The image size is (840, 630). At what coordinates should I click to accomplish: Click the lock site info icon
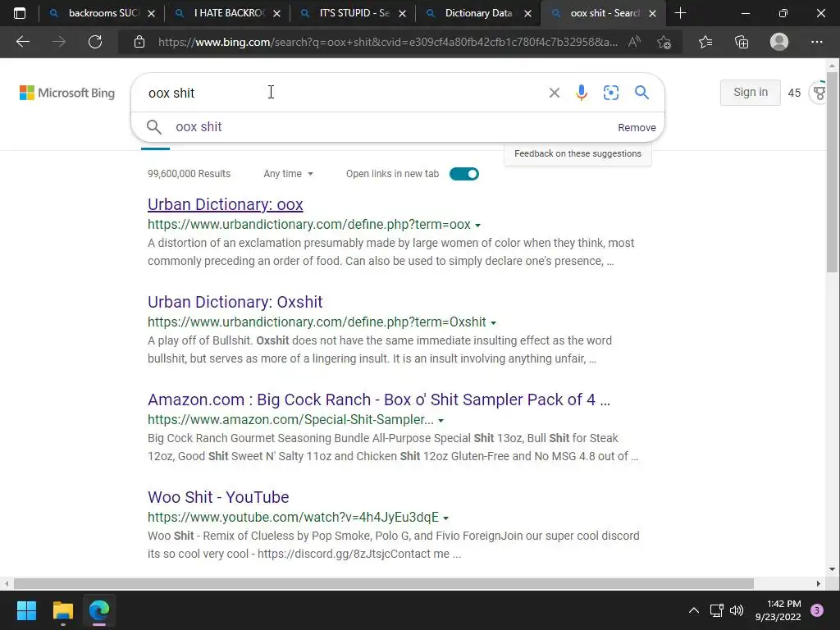coord(139,42)
